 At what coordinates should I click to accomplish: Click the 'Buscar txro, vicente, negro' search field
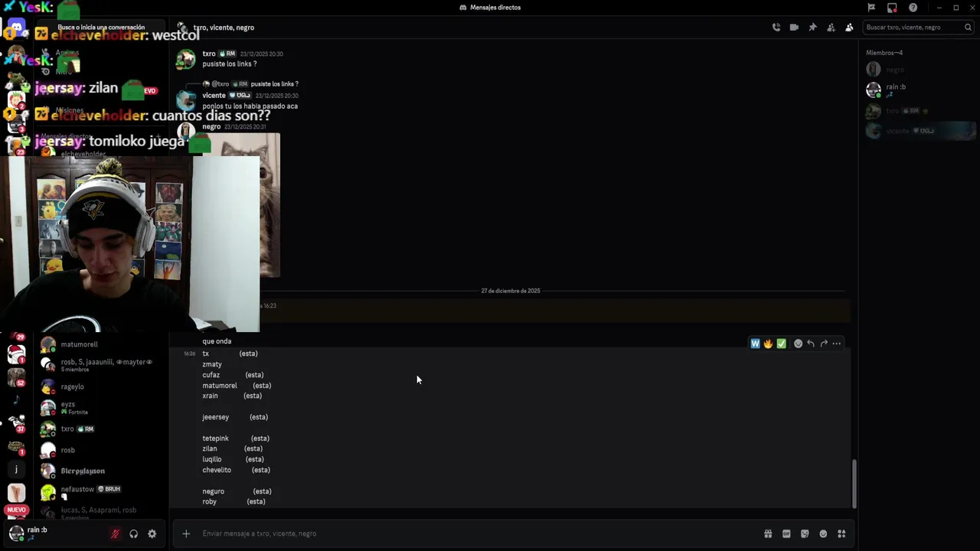pos(918,28)
